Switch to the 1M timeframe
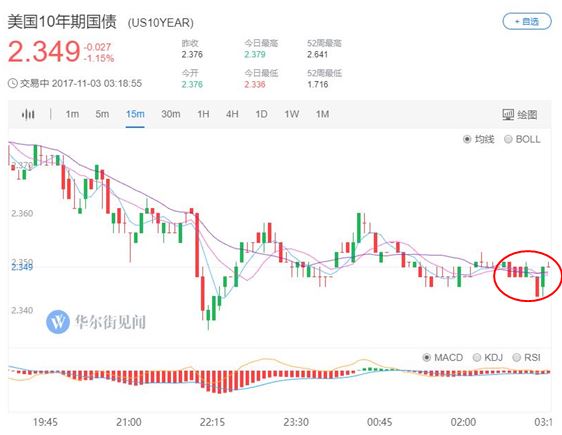The image size is (562, 435). 322,114
